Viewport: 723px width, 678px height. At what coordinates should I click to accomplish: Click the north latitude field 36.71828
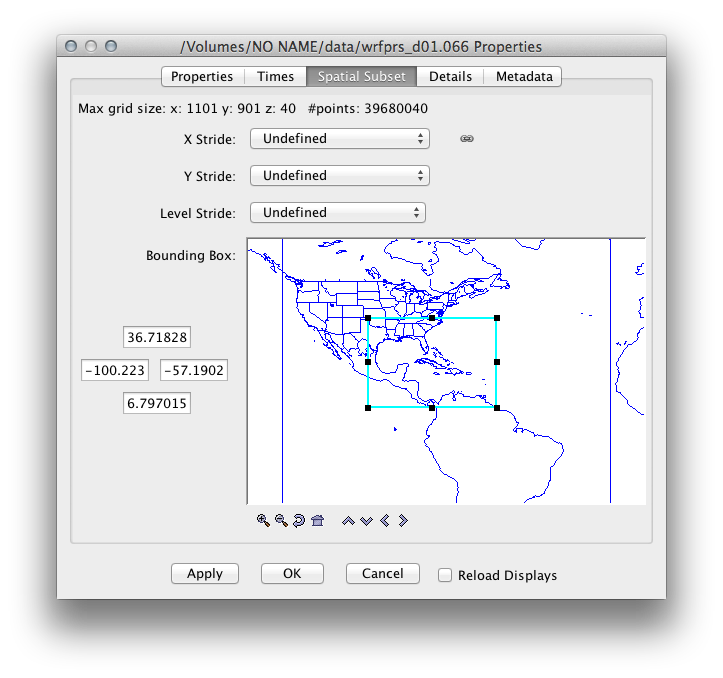pos(157,337)
